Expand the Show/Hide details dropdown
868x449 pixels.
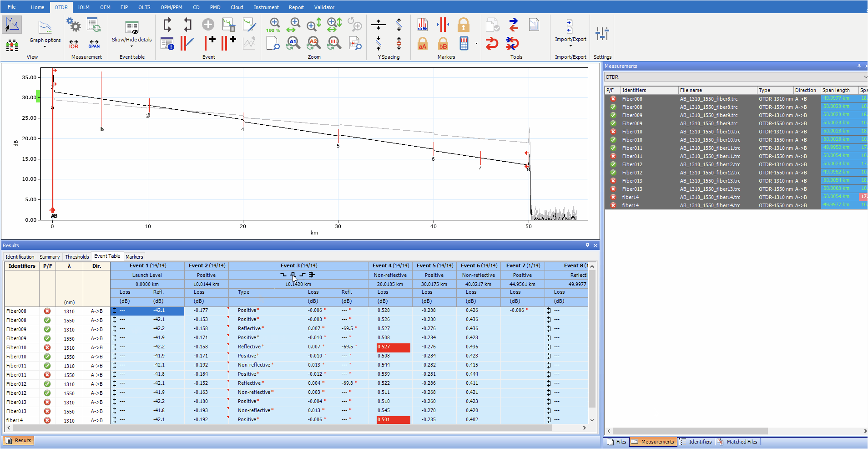132,34
